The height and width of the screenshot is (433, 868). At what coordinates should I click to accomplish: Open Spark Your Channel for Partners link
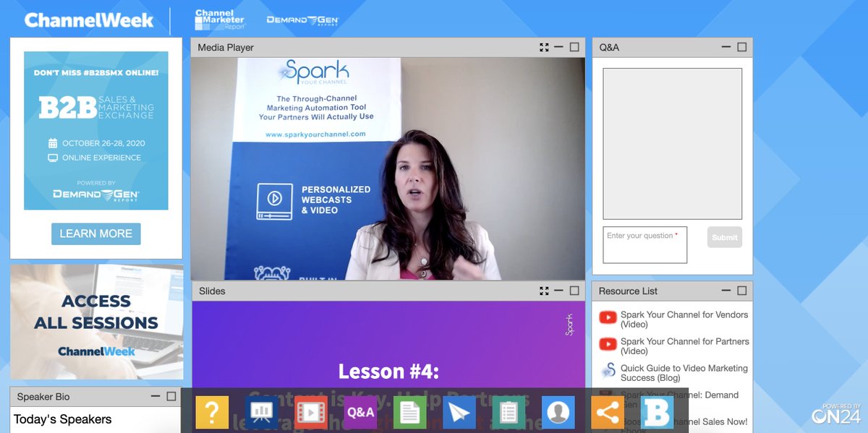[x=685, y=346]
